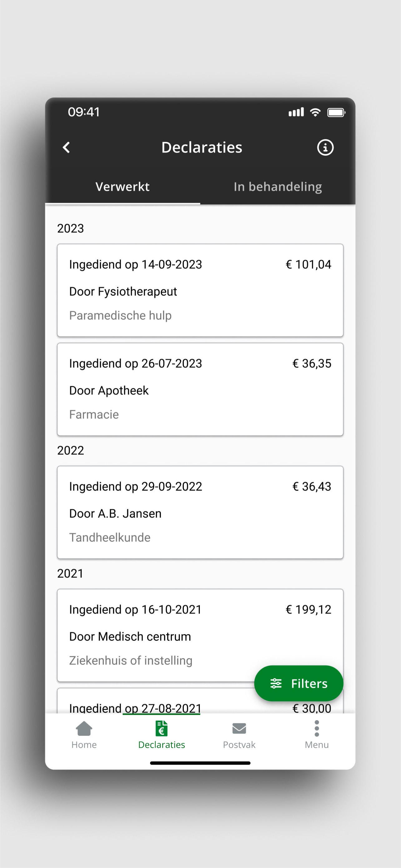The image size is (401, 868).
Task: Tap the battery status icon
Action: 336,112
